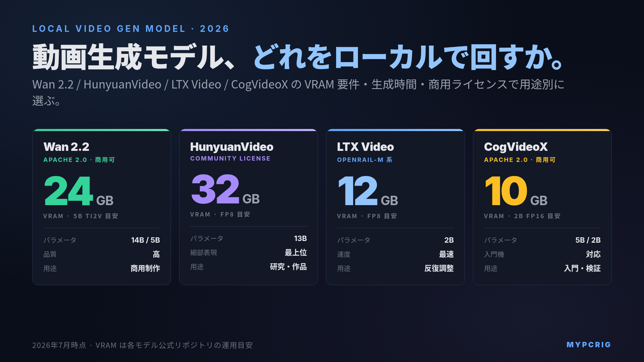
Task: Click the blue title text 'どれをローカルで回すか。'
Action: coord(409,57)
